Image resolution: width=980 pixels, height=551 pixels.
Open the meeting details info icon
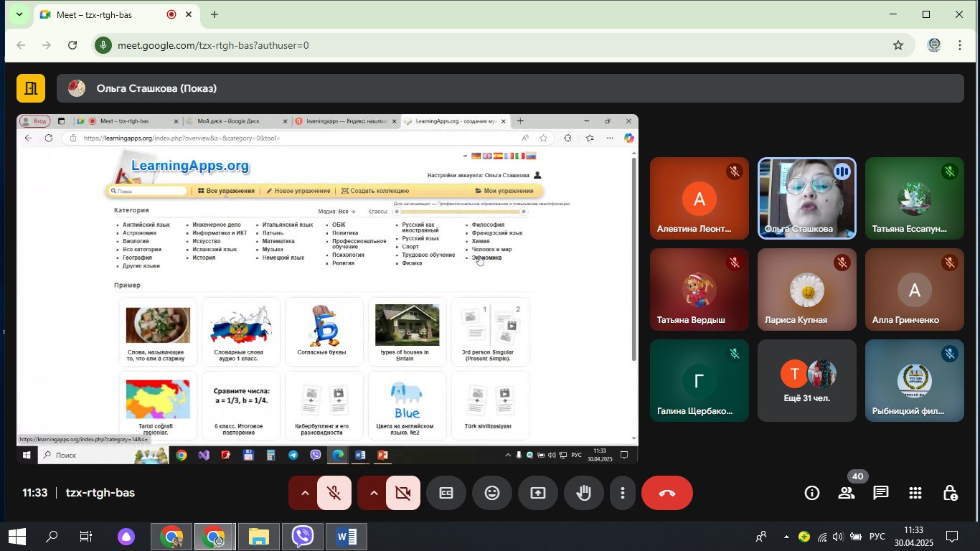tap(812, 493)
